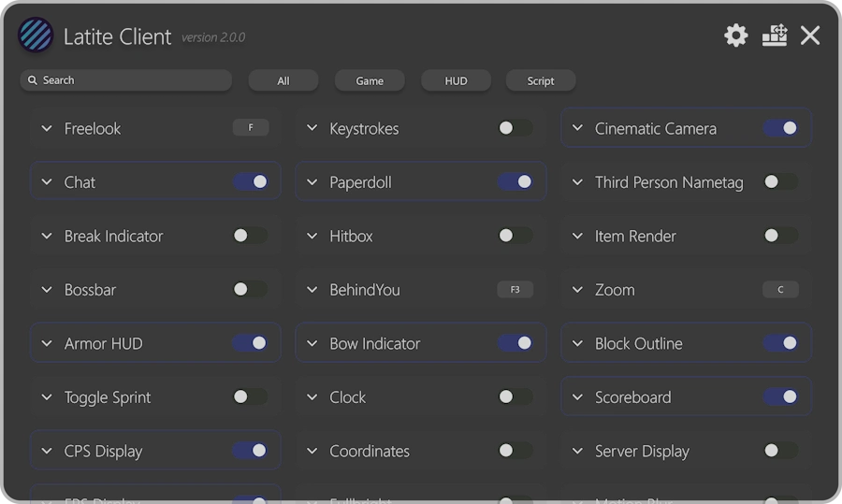This screenshot has height=504, width=842.
Task: Expand the Freelook settings chevron
Action: pyautogui.click(x=47, y=128)
